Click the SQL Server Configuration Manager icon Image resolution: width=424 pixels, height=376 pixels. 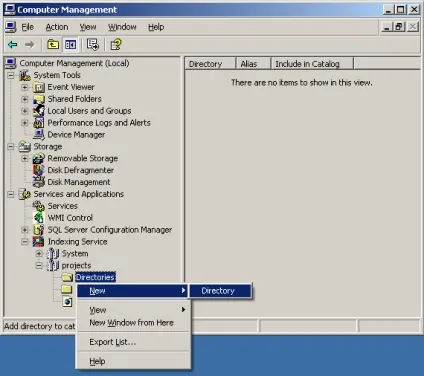[39, 230]
